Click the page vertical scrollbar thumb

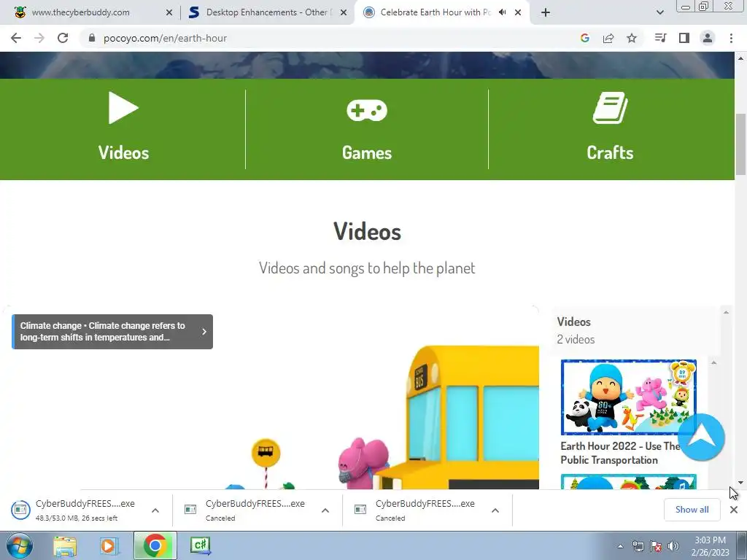point(740,144)
